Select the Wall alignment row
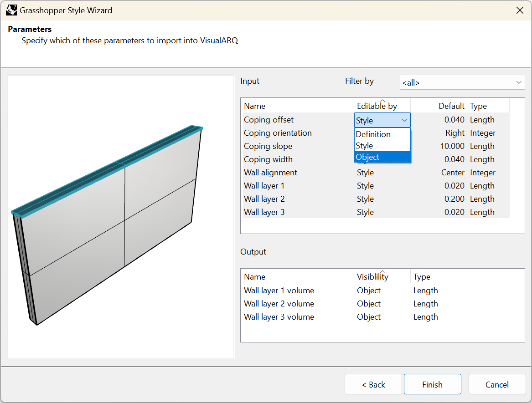This screenshot has height=403, width=532. click(x=376, y=173)
